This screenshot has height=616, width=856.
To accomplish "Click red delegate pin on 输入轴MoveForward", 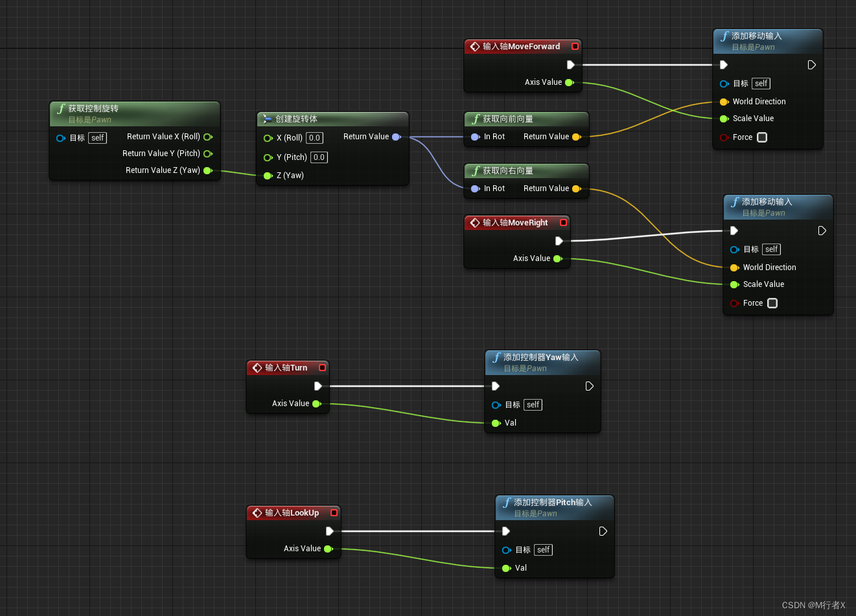I will 575,47.
